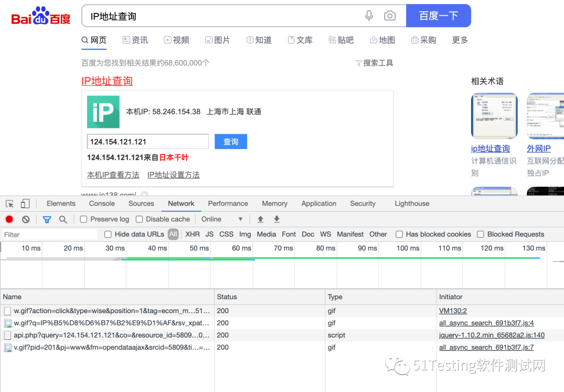Open the Online throttling dropdown
Viewport: 564px width, 392px height.
[221, 219]
